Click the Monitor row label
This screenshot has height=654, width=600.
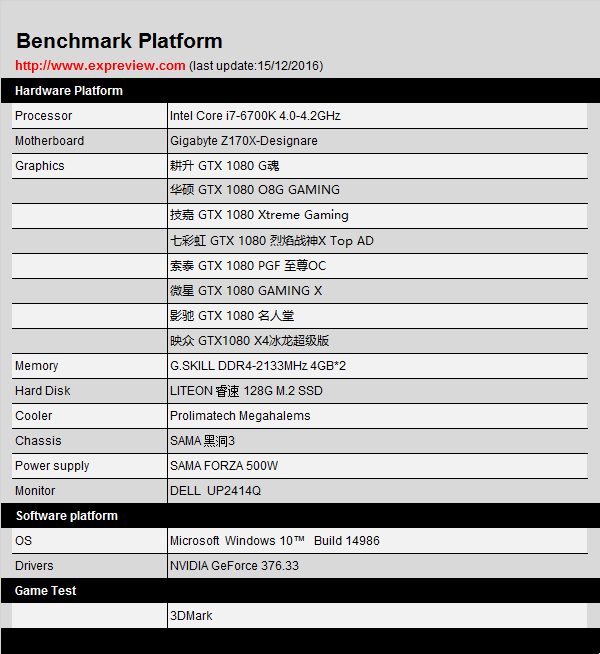click(35, 491)
